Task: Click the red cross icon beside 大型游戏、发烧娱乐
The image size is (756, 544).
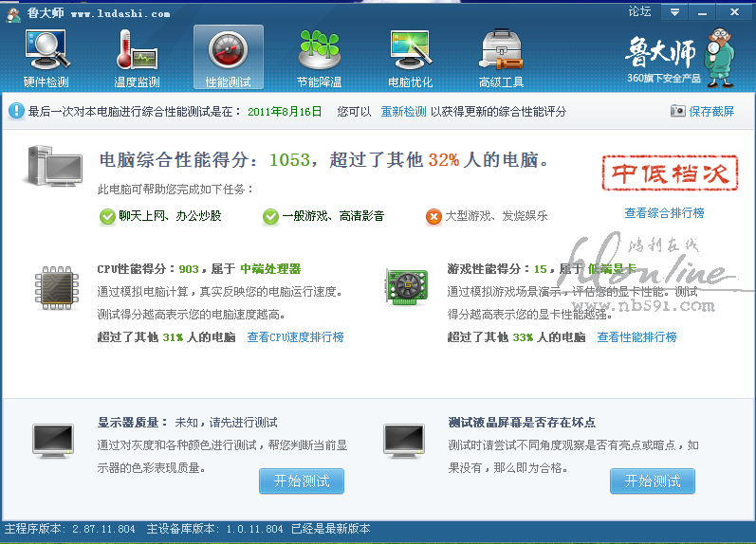Action: [x=433, y=217]
